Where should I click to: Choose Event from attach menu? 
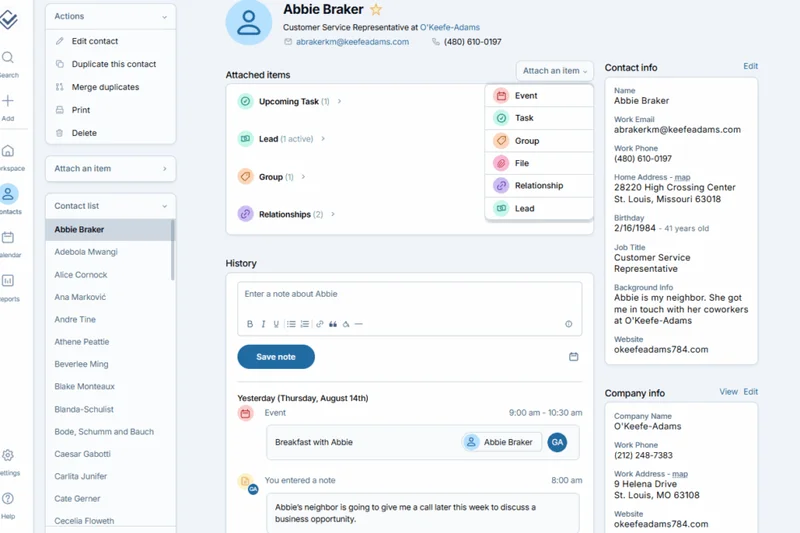click(x=539, y=95)
